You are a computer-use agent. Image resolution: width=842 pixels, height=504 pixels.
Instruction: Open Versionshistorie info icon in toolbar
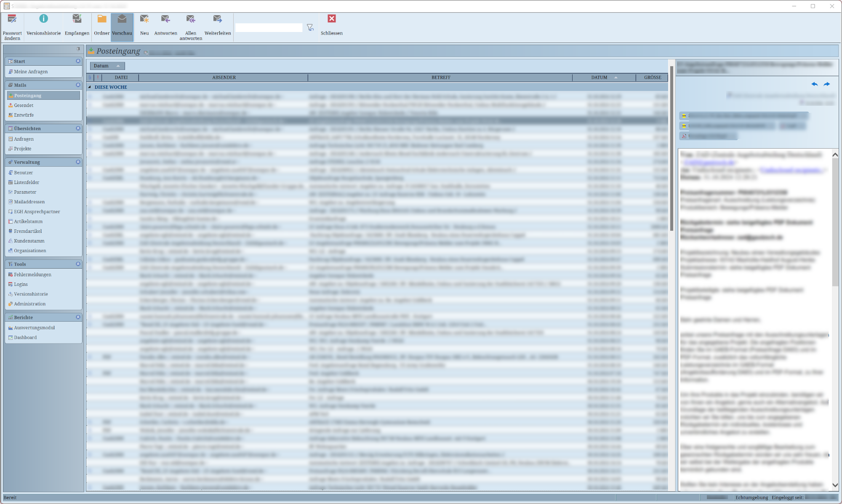pos(43,19)
